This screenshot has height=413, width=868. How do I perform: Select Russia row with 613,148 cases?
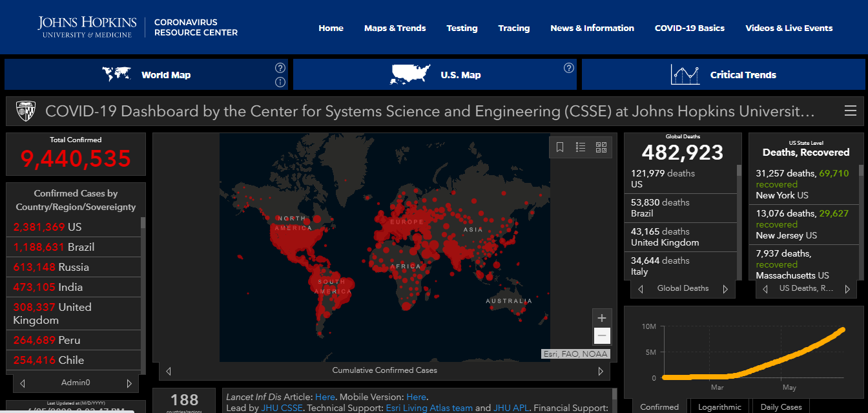pos(74,267)
